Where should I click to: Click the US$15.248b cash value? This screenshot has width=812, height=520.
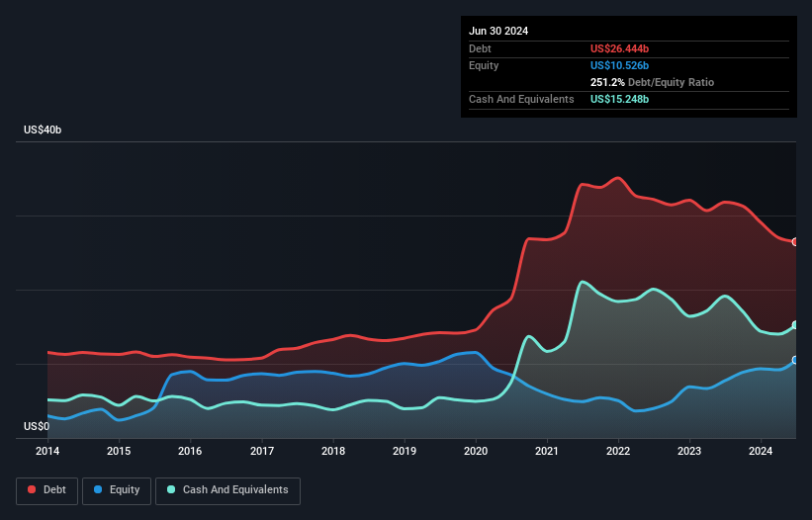click(619, 99)
